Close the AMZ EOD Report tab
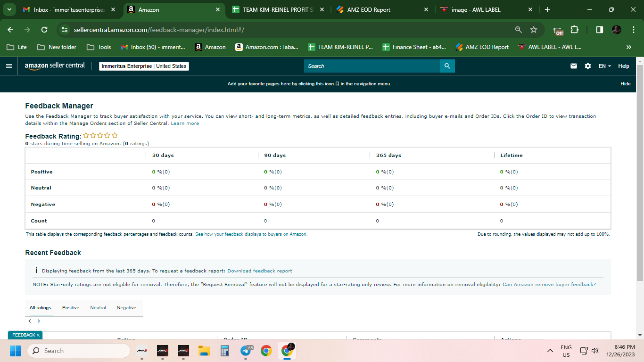 426,9
